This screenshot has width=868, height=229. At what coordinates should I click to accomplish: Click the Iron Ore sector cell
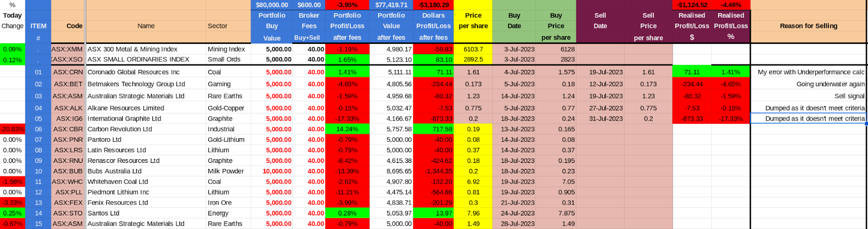click(x=228, y=202)
